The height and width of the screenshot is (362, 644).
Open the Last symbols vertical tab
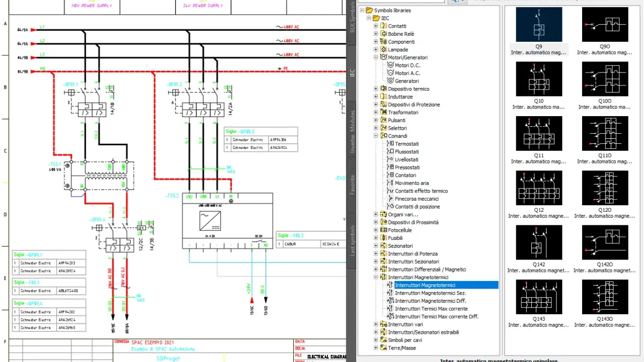pyautogui.click(x=352, y=240)
